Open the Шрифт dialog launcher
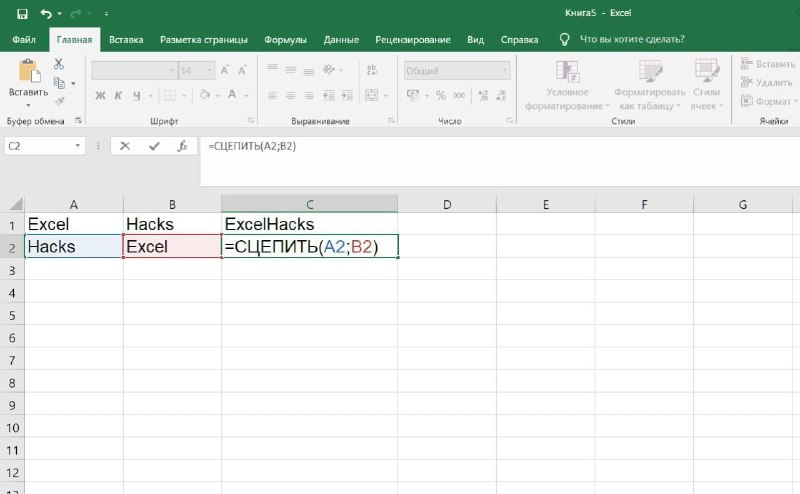Screen dimensions: 800x494 tap(251, 120)
